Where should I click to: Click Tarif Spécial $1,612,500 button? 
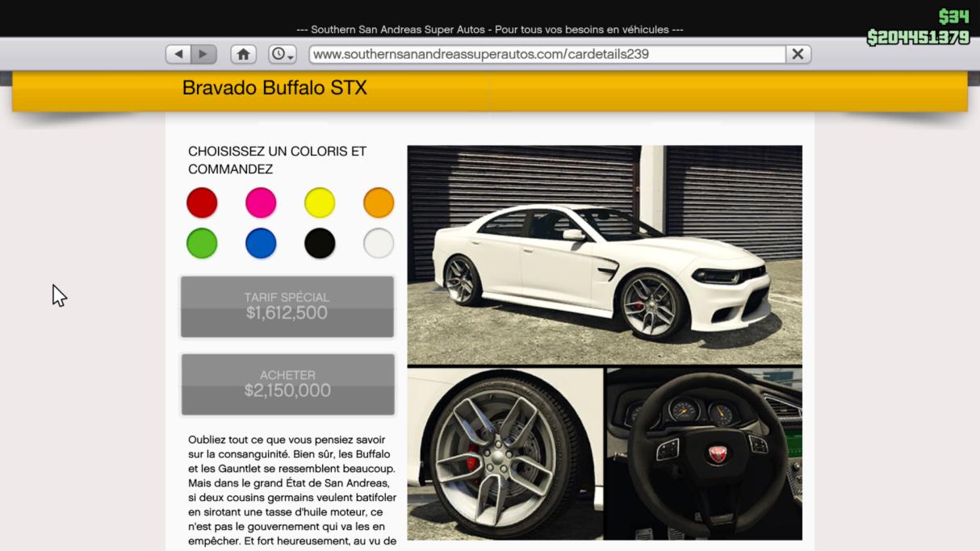pos(287,307)
